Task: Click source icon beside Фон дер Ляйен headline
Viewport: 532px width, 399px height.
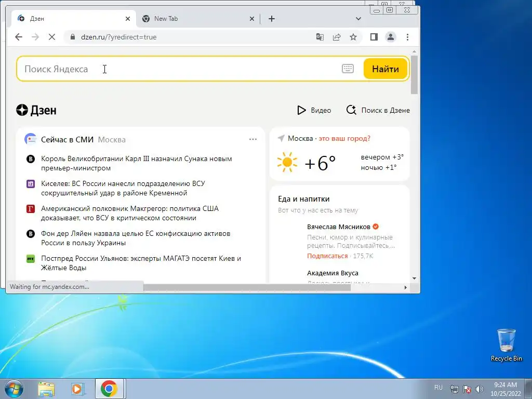Action: 31,234
